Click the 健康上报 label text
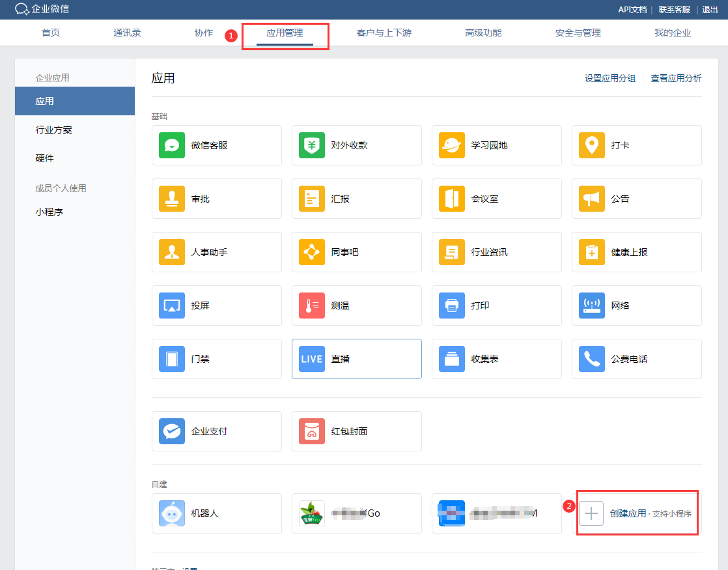Image resolution: width=728 pixels, height=570 pixels. 629,252
